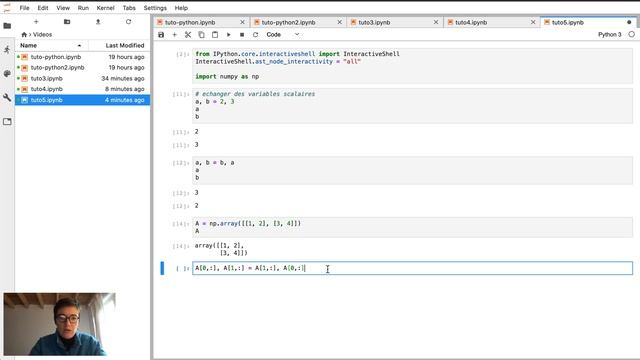
Task: Close the tuto4.ipynb tab
Action: click(x=533, y=22)
